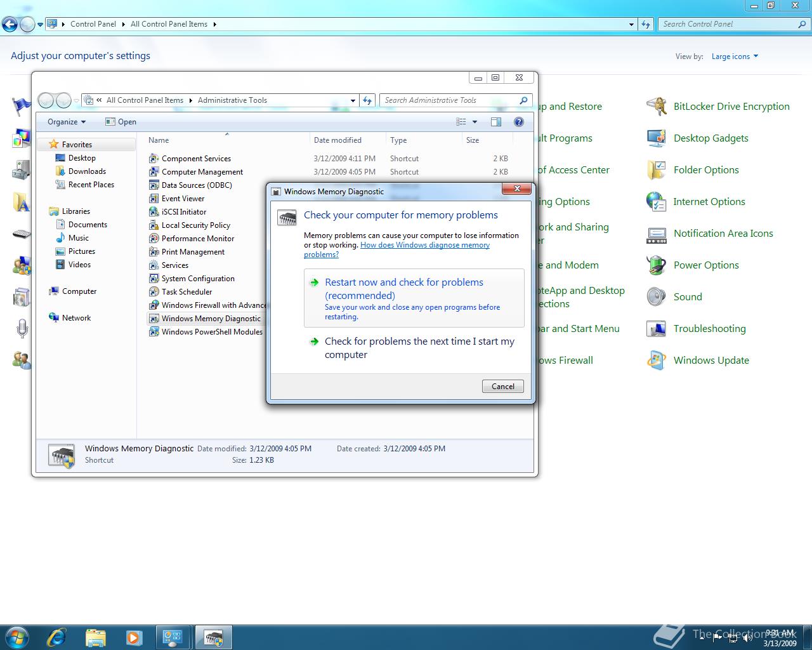Click Search Control Panel field
812x650 pixels.
click(734, 24)
